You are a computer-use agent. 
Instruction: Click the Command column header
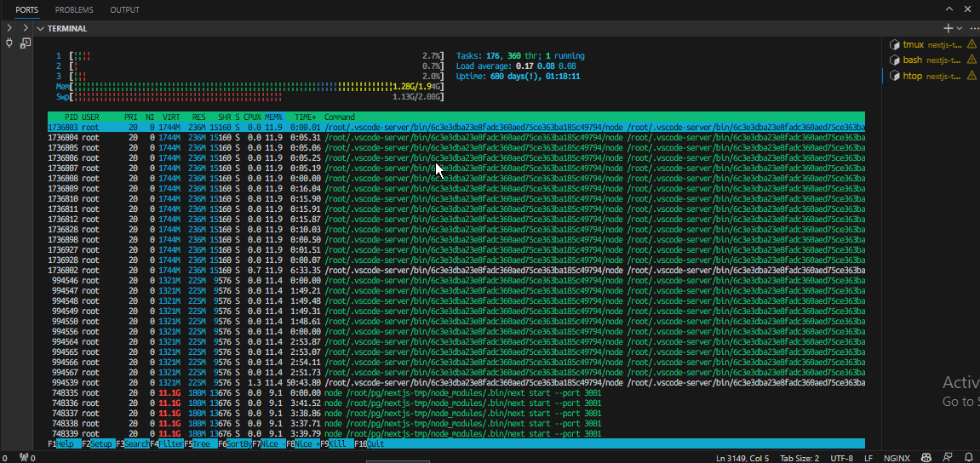(x=340, y=117)
